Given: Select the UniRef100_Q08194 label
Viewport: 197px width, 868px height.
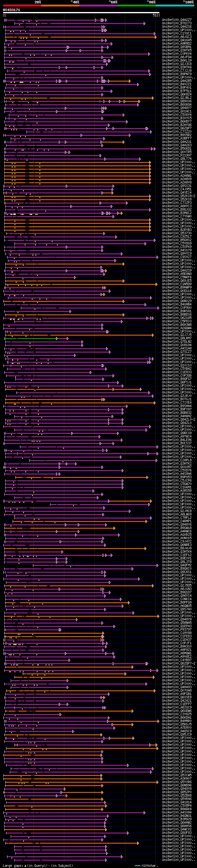Looking at the screenshot, I should click(x=177, y=345).
